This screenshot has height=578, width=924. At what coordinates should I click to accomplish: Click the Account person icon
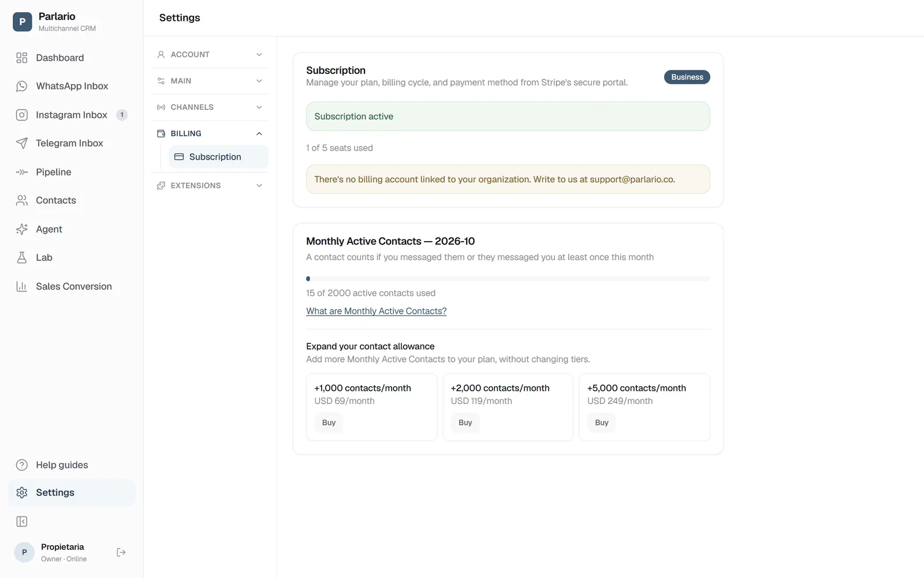pyautogui.click(x=161, y=55)
